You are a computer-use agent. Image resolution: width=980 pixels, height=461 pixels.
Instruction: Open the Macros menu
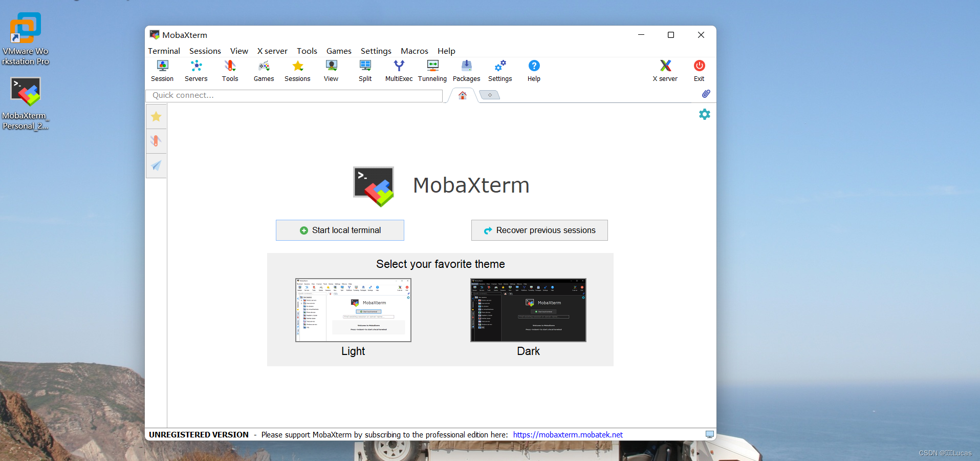[x=415, y=51]
